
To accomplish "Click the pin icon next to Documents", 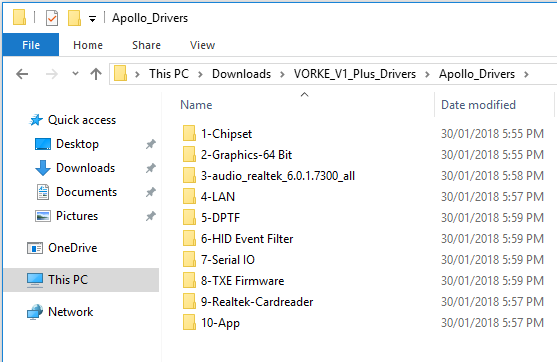I will click(x=151, y=192).
